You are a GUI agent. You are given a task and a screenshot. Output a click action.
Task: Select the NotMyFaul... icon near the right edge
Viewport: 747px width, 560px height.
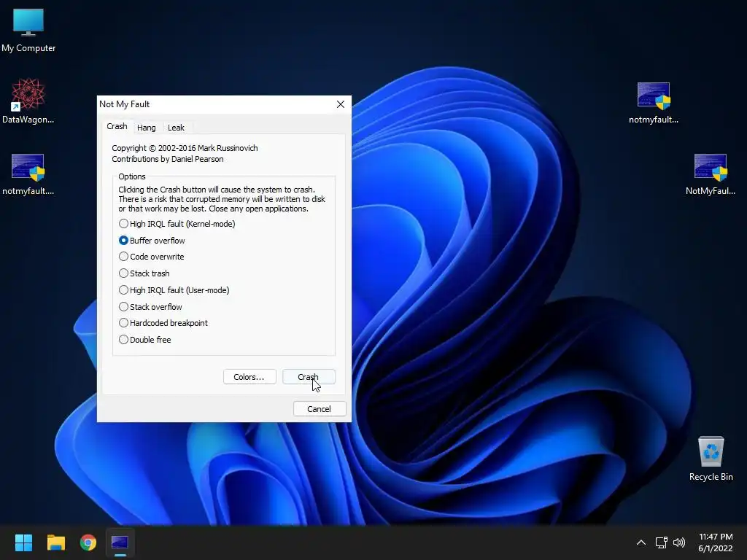click(x=711, y=174)
